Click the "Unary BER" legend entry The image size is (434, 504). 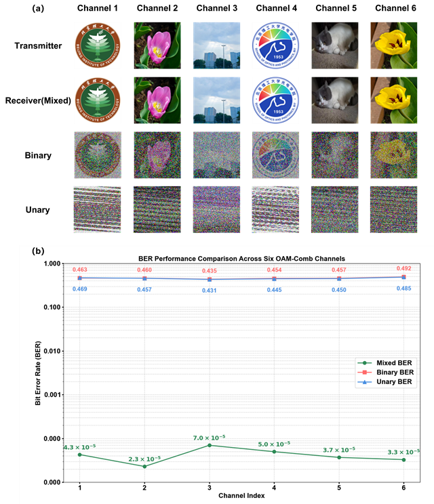click(x=385, y=381)
